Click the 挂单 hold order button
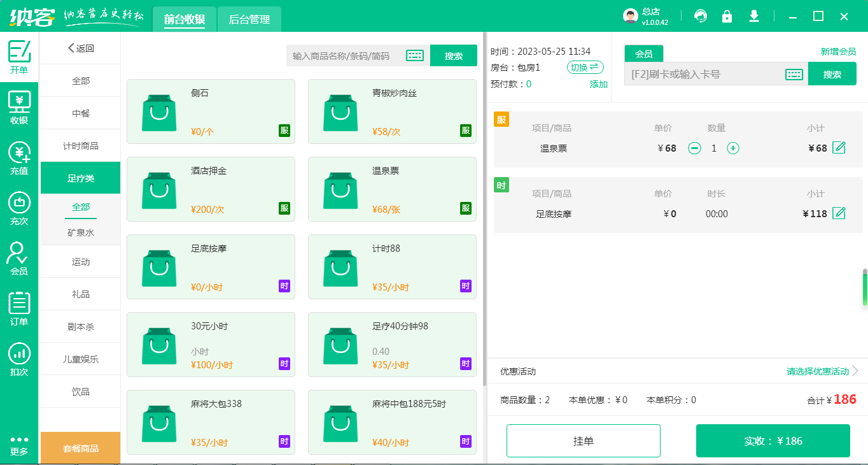The image size is (868, 465). pos(583,441)
